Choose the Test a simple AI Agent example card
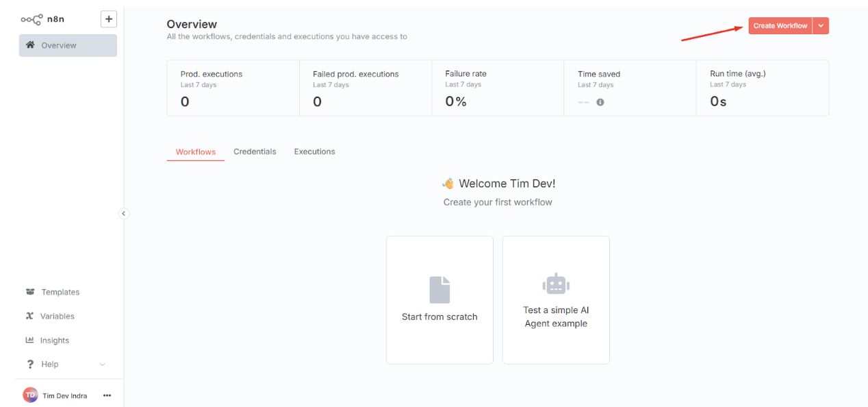 [556, 300]
